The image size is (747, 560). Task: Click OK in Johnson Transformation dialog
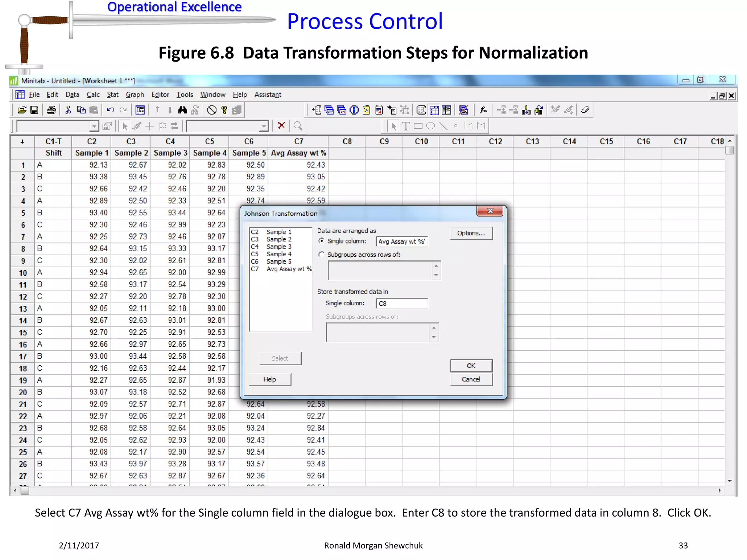(x=471, y=366)
